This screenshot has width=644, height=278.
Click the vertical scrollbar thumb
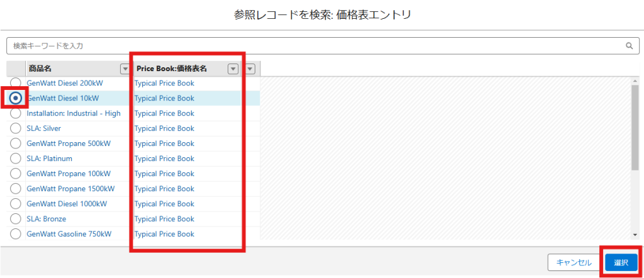pyautogui.click(x=635, y=128)
